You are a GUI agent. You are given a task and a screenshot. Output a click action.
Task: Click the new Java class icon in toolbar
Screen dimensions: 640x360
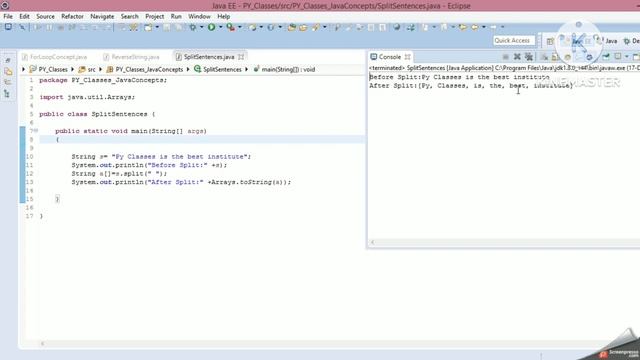coord(271,27)
